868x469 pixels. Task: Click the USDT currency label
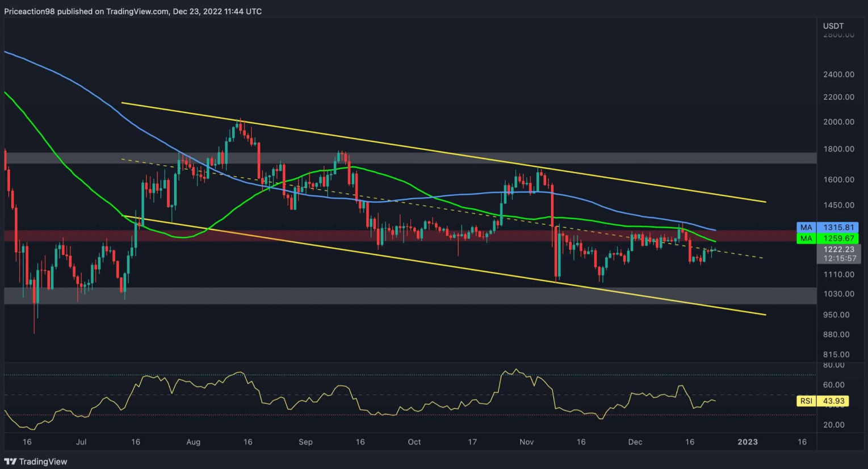[833, 26]
